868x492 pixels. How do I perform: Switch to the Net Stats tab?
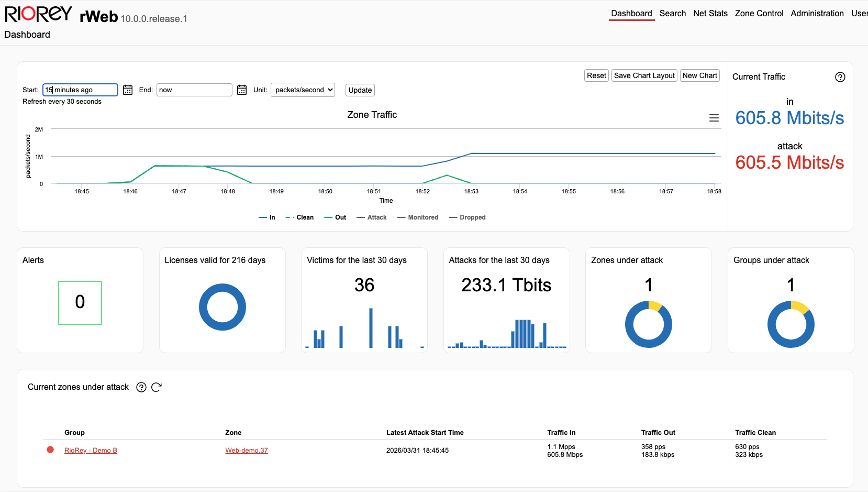[710, 13]
